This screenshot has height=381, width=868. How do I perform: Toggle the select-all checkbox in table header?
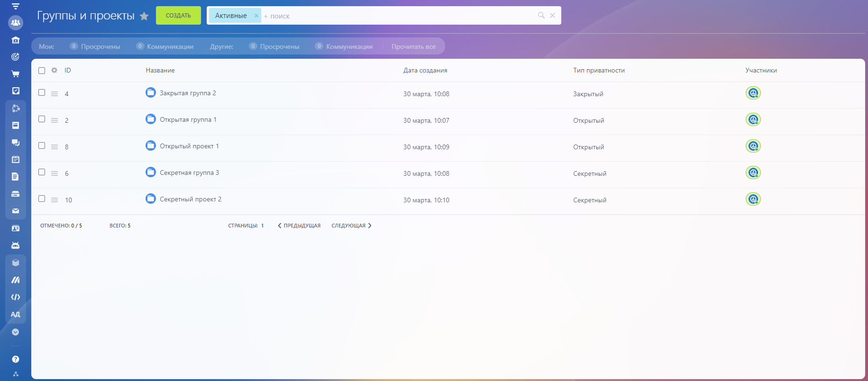point(42,71)
